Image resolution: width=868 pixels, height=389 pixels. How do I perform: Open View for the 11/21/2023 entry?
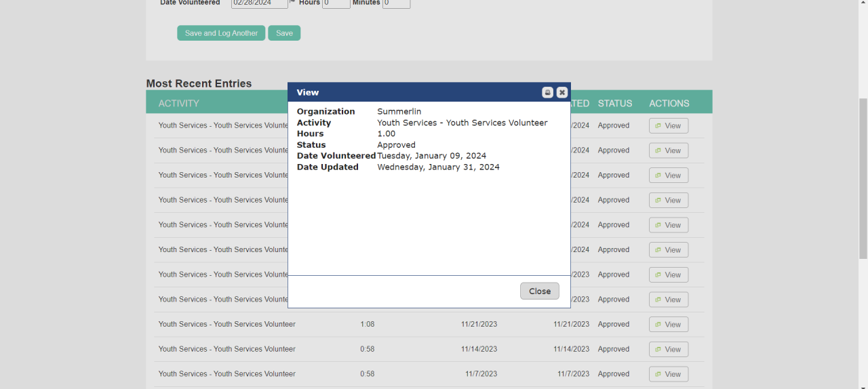(669, 325)
